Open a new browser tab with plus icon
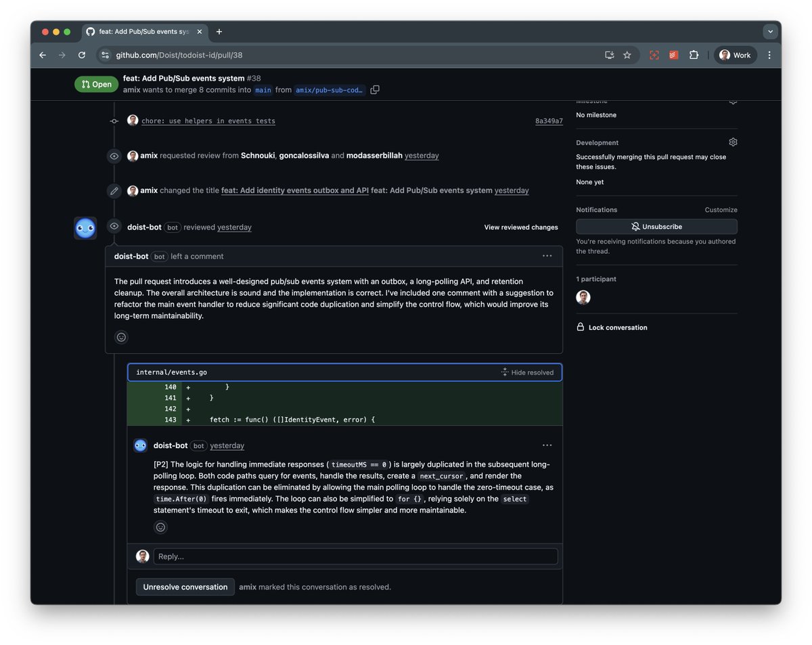The image size is (812, 645). [219, 32]
